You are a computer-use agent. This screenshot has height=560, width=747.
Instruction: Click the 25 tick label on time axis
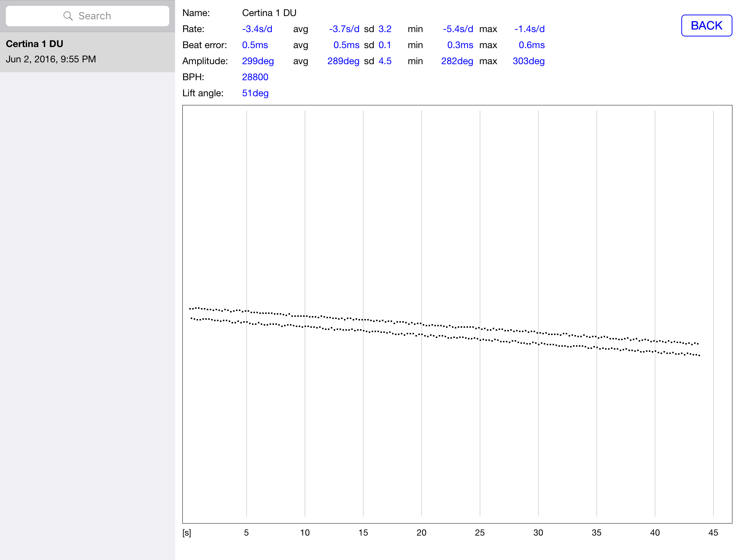480,533
